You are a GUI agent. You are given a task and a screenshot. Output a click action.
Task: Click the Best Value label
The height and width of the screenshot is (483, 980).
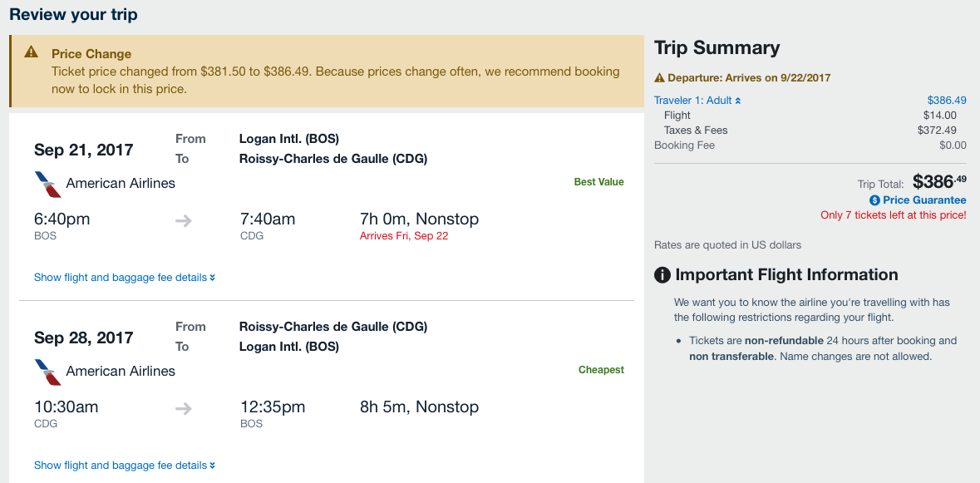598,182
